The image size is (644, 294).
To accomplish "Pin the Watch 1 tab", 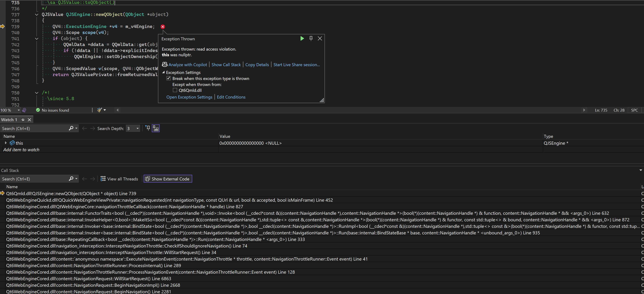I will click(x=23, y=120).
